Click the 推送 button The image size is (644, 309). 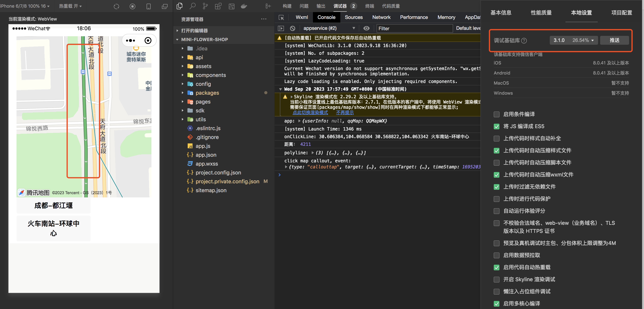point(614,40)
